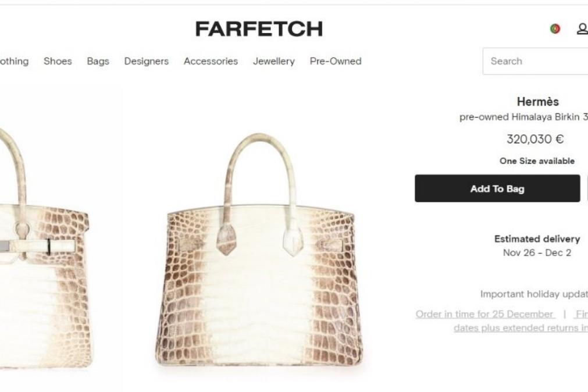Click Order in time for 25 December link
This screenshot has height=392, width=588.
485,314
